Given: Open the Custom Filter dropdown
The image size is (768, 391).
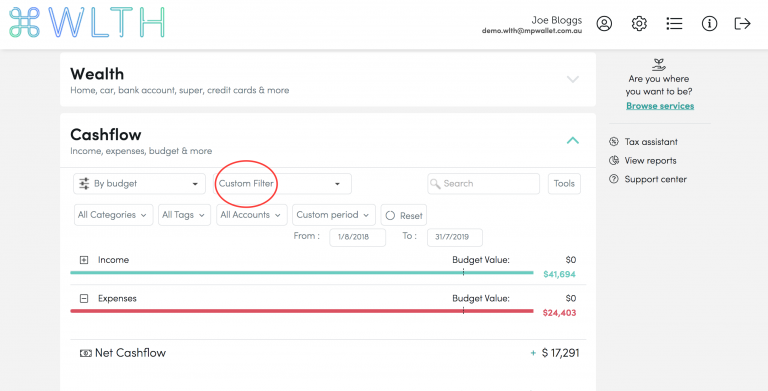Looking at the screenshot, I should pyautogui.click(x=283, y=184).
